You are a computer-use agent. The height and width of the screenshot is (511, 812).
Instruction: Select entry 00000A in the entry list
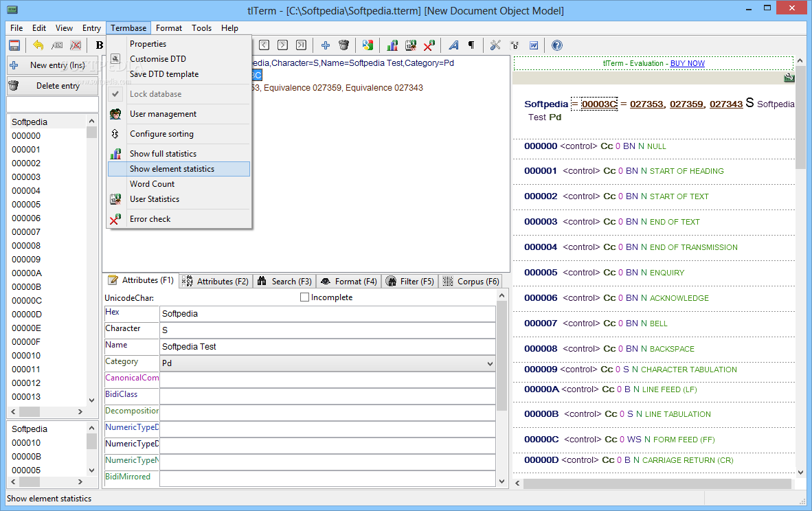(27, 273)
